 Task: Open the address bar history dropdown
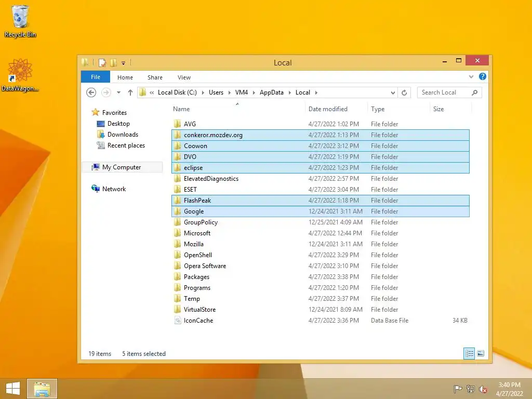tap(393, 92)
